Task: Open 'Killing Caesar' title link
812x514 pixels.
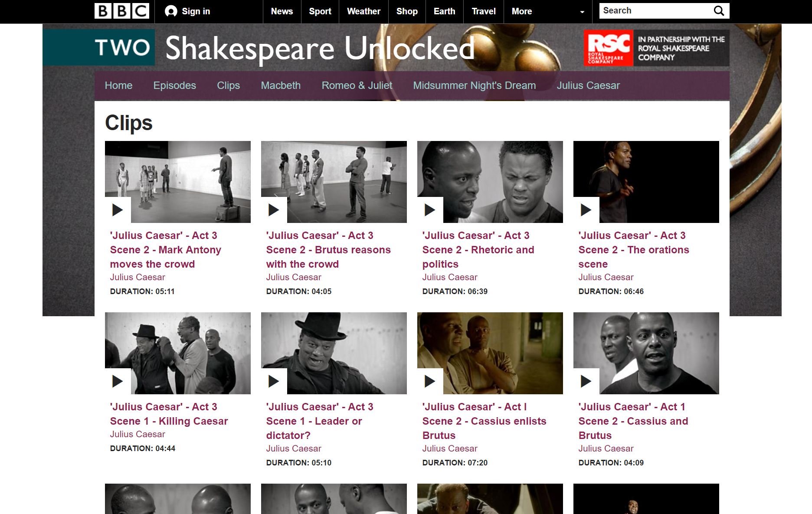Action: [x=169, y=414]
